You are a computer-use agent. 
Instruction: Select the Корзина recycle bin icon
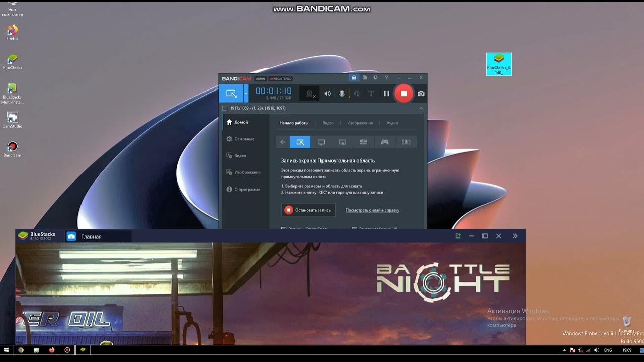pyautogui.click(x=627, y=324)
